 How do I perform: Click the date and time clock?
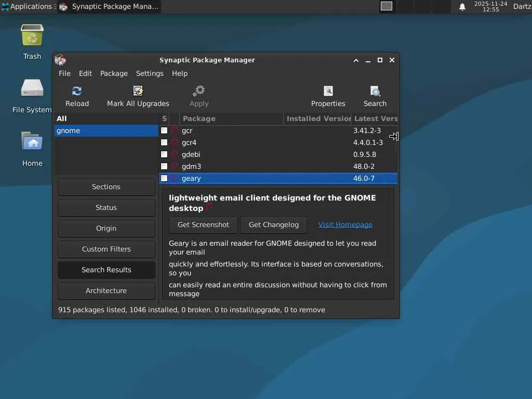click(x=490, y=6)
